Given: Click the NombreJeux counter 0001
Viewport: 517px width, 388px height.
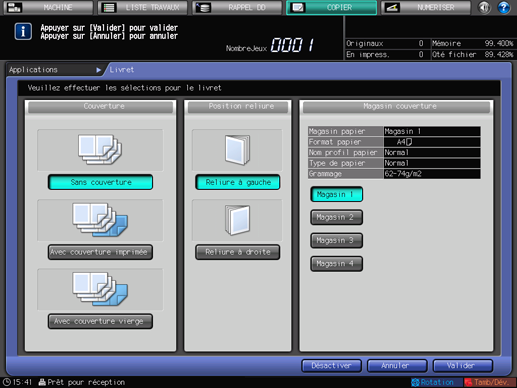Looking at the screenshot, I should pyautogui.click(x=292, y=45).
